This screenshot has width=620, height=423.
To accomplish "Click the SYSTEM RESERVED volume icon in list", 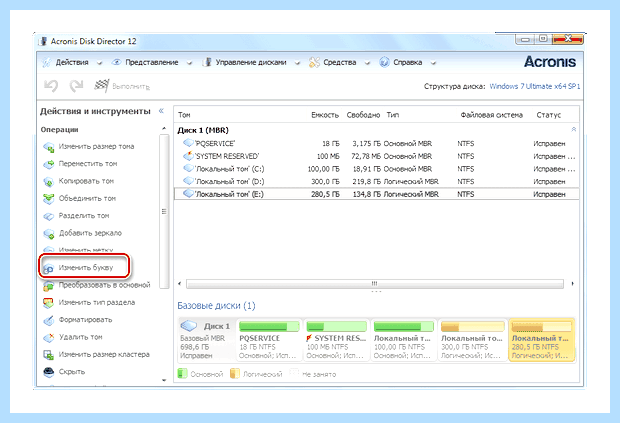I will [188, 155].
